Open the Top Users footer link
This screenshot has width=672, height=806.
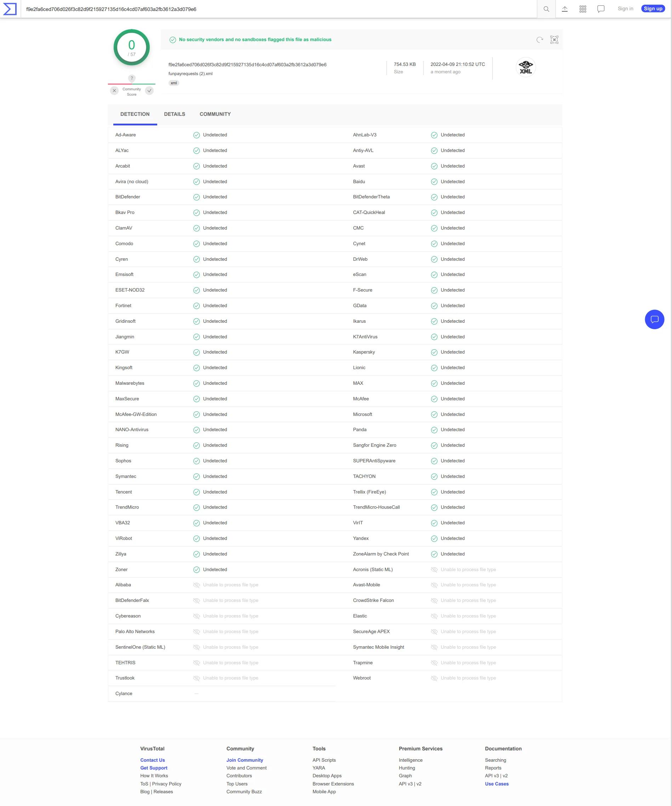click(237, 784)
